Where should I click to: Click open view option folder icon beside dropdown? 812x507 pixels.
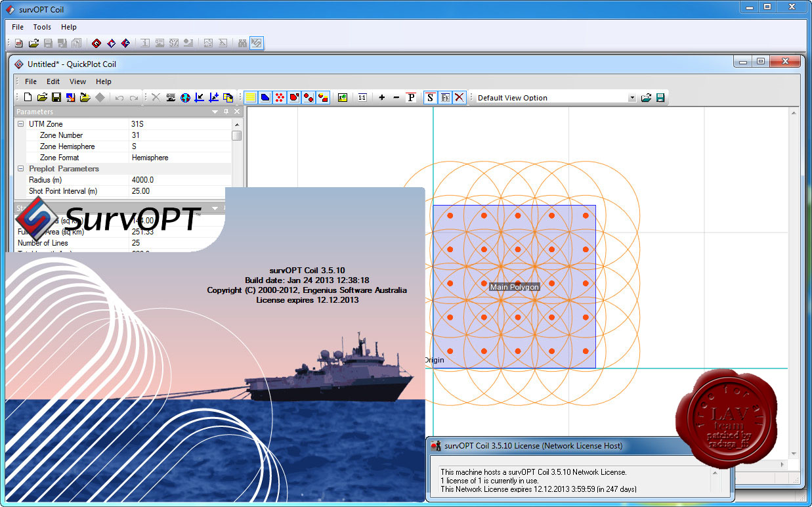click(x=646, y=98)
